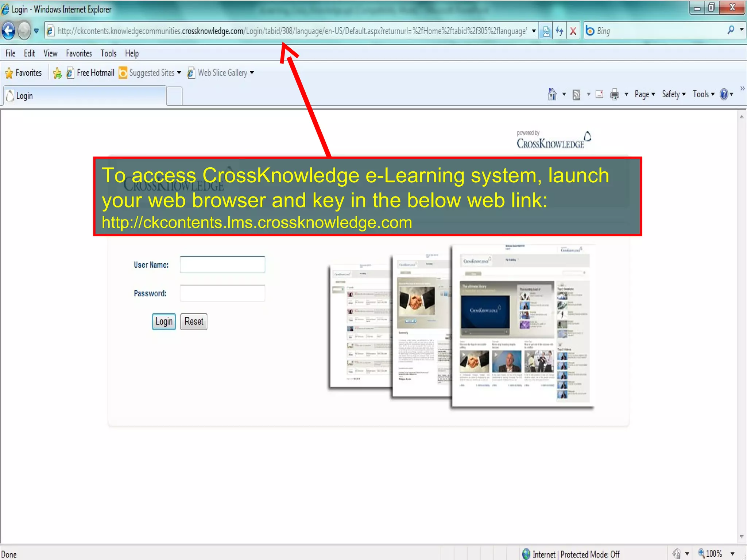Open the Favorites menu in menu bar
The height and width of the screenshot is (560, 747).
coord(79,54)
